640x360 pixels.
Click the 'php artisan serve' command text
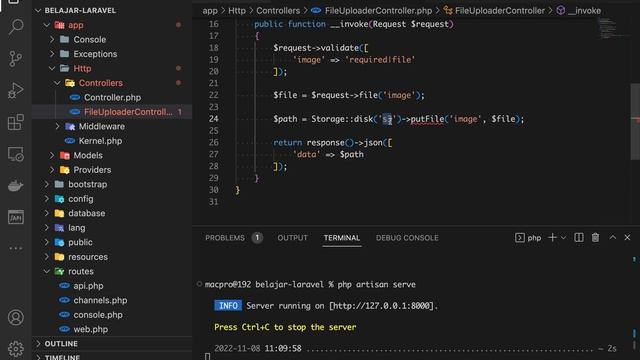coord(376,284)
